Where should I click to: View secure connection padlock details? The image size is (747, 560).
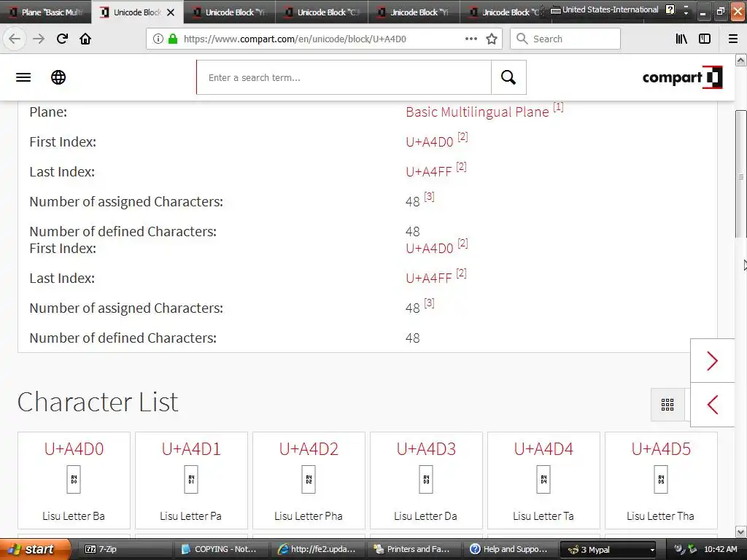pyautogui.click(x=173, y=39)
